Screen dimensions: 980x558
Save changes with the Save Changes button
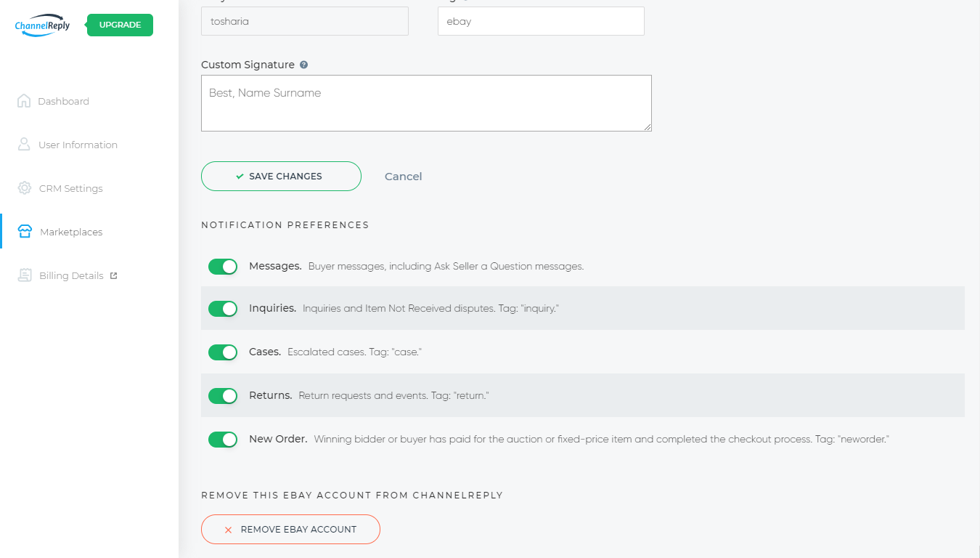pos(281,176)
